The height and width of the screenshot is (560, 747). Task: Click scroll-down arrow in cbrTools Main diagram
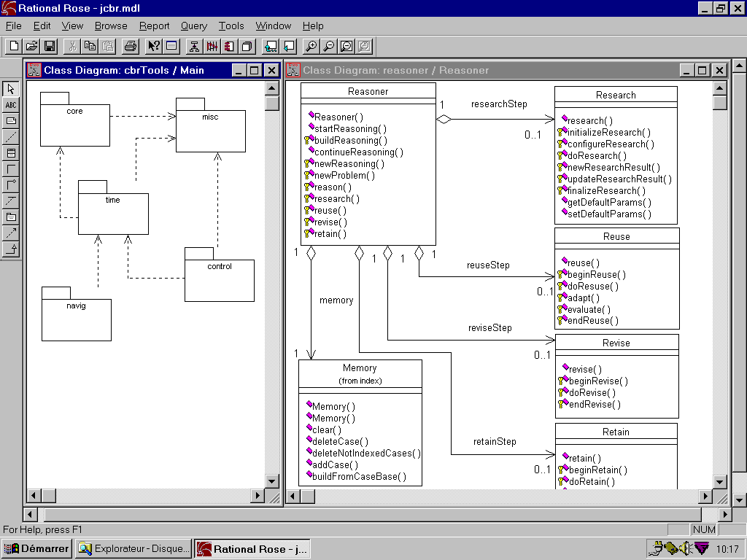pyautogui.click(x=272, y=481)
